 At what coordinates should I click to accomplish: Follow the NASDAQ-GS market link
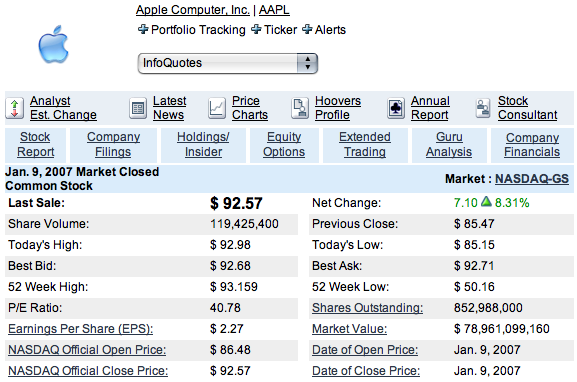click(x=532, y=179)
